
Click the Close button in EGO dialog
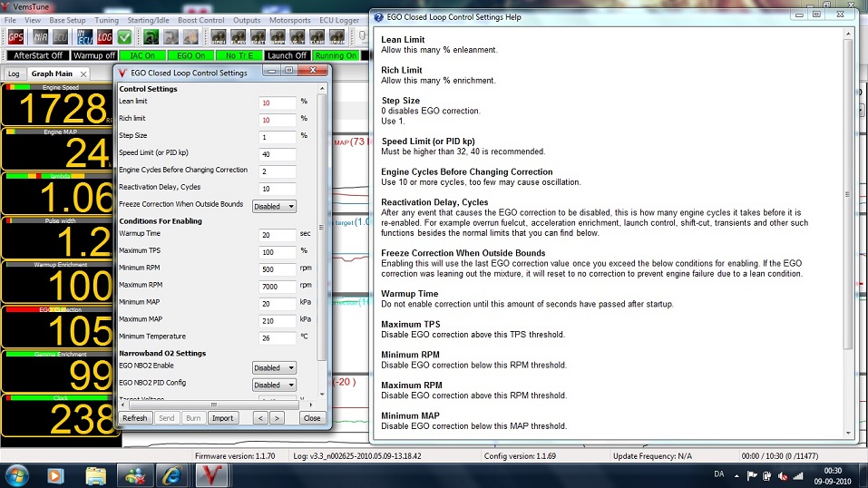pos(312,418)
